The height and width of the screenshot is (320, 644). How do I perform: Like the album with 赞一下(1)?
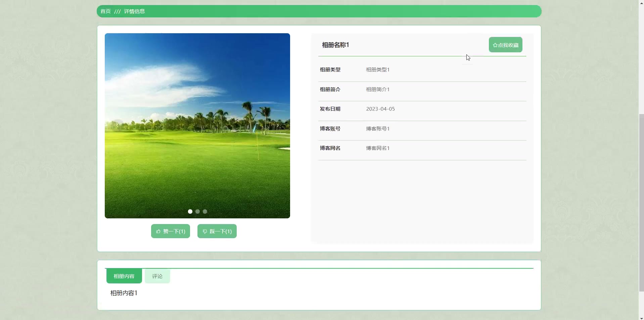[171, 231]
